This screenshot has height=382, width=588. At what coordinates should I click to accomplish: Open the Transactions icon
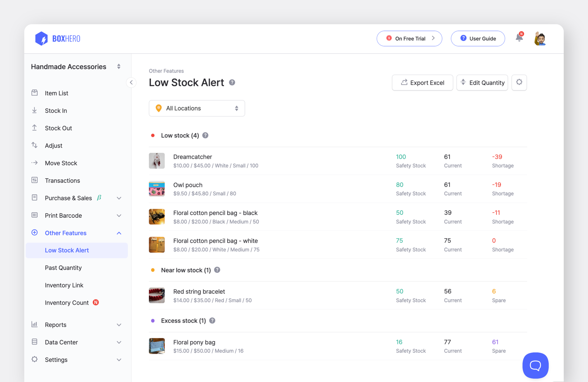(x=34, y=180)
